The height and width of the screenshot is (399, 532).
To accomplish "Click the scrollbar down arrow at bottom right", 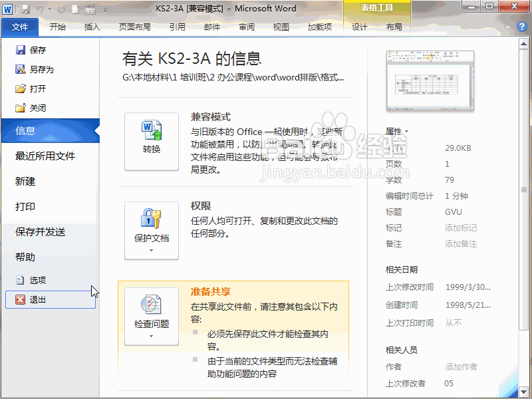I will pos(523,391).
